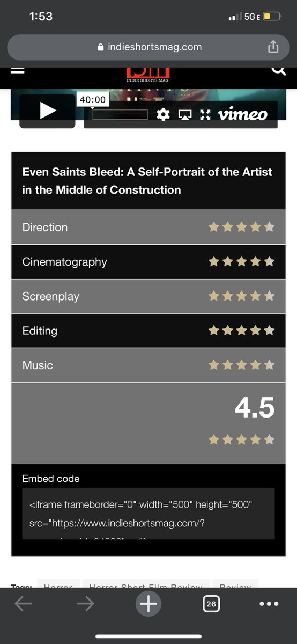Open the Vimeo logo link

[x=242, y=114]
